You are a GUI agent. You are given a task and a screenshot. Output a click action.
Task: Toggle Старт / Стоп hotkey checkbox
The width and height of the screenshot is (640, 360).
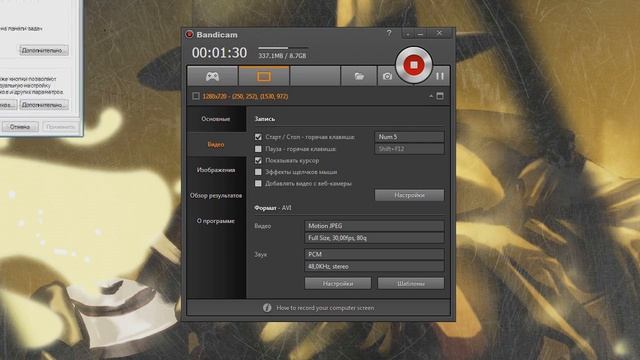pyautogui.click(x=258, y=137)
